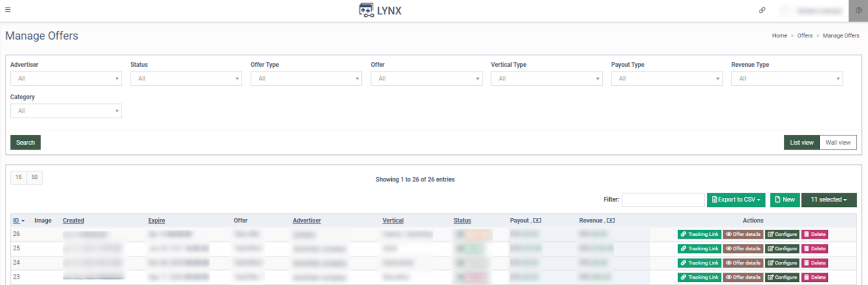The width and height of the screenshot is (868, 285).
Task: Open the Export to CSV menu
Action: click(736, 199)
